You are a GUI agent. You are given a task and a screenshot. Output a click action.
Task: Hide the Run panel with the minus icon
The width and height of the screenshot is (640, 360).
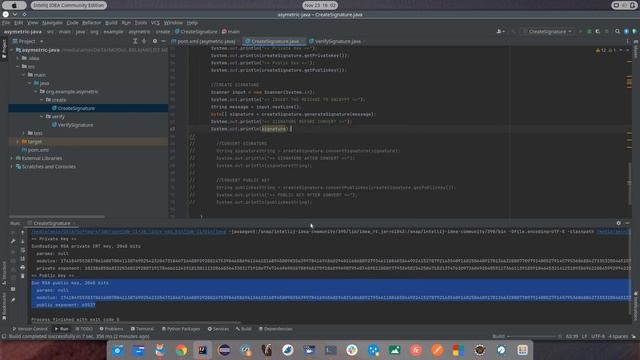627,223
